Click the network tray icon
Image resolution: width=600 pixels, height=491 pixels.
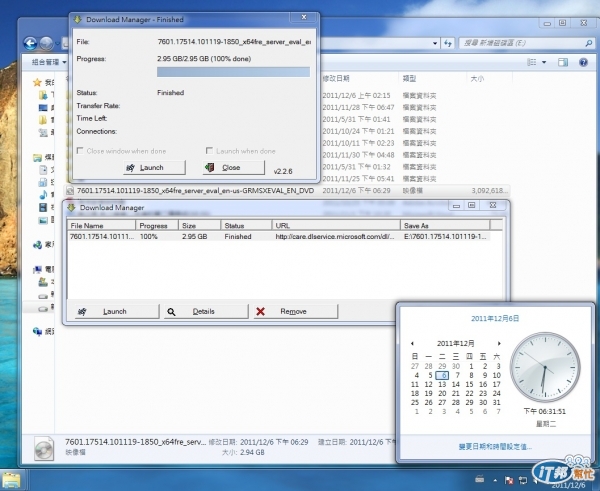(523, 480)
